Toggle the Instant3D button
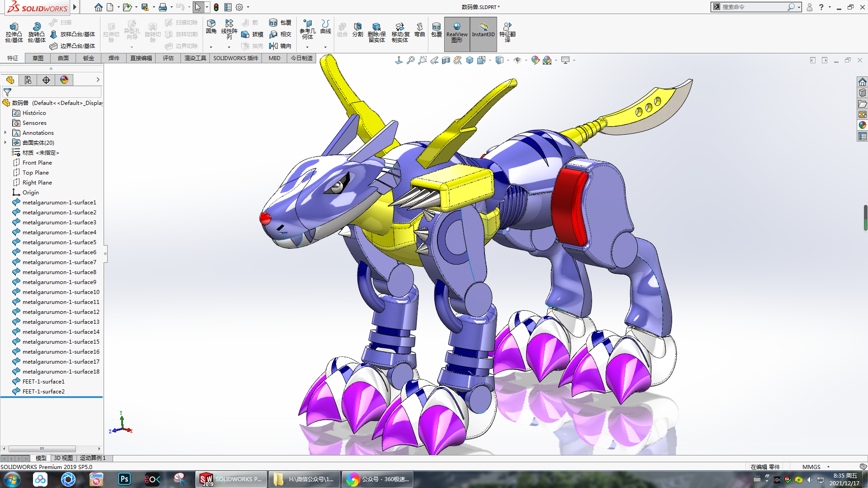This screenshot has width=868, height=488. [x=483, y=33]
